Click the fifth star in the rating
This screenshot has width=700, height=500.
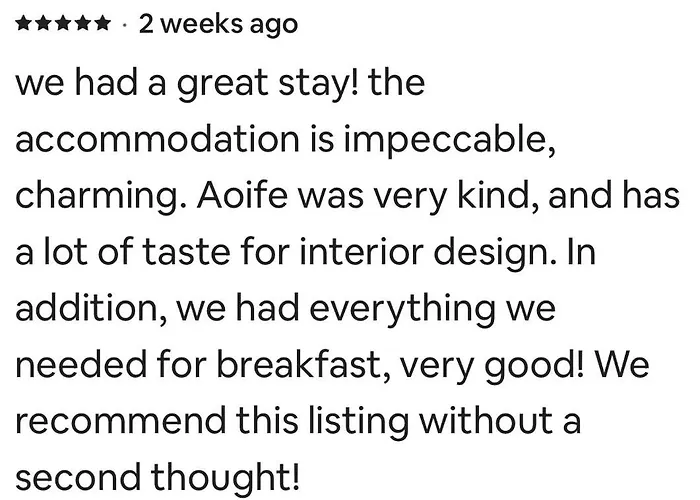[x=100, y=24]
